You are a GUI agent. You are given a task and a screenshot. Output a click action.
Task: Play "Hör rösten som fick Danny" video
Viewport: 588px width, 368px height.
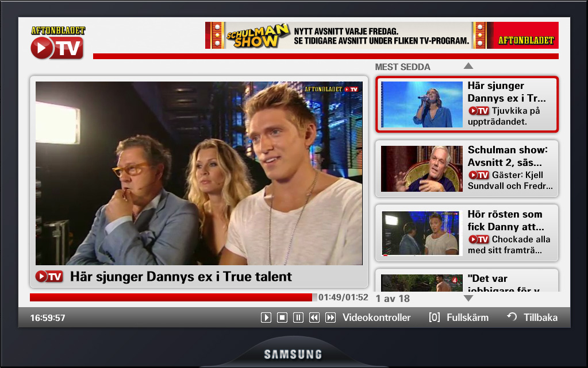pos(466,233)
